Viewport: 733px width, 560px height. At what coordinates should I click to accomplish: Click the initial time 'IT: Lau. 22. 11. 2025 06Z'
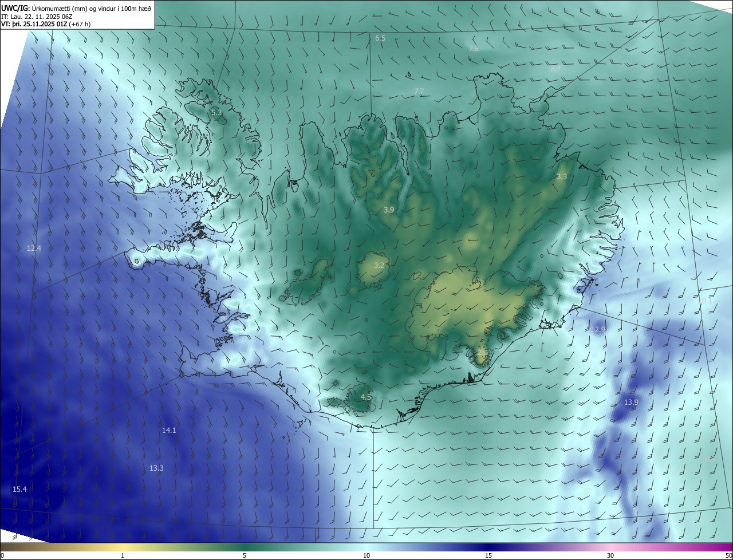[x=37, y=16]
